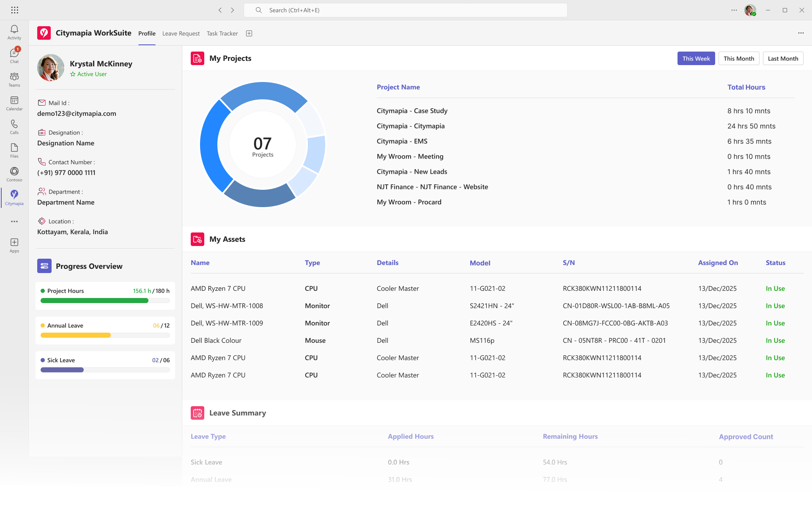Screen dimensions: 812x522
Task: Add a new tab with plus icon
Action: point(249,33)
